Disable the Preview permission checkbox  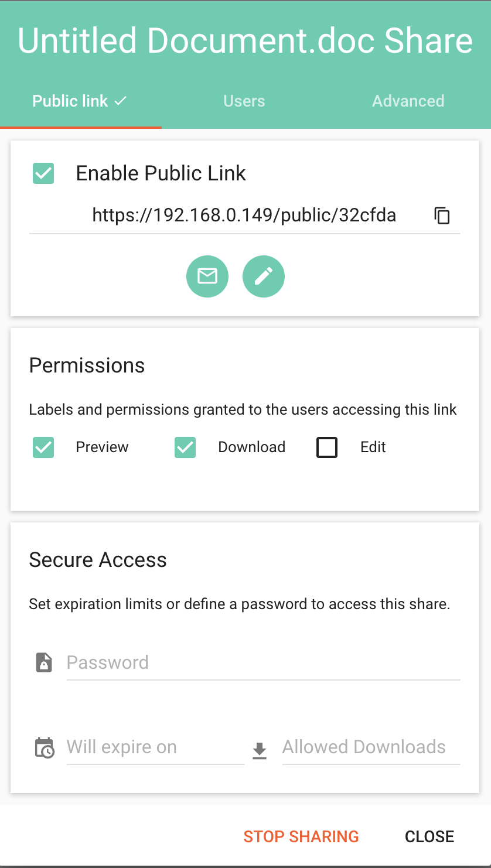coord(43,447)
